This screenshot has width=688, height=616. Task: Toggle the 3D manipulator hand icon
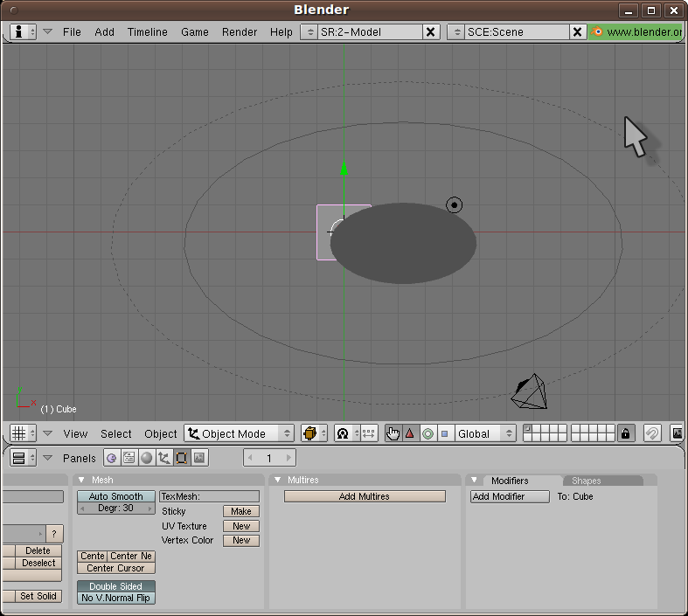tap(393, 433)
